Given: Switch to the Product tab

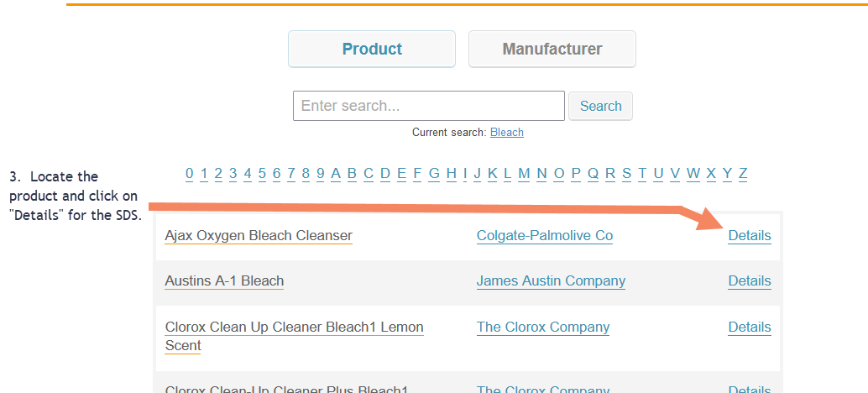Looking at the screenshot, I should pos(371,49).
